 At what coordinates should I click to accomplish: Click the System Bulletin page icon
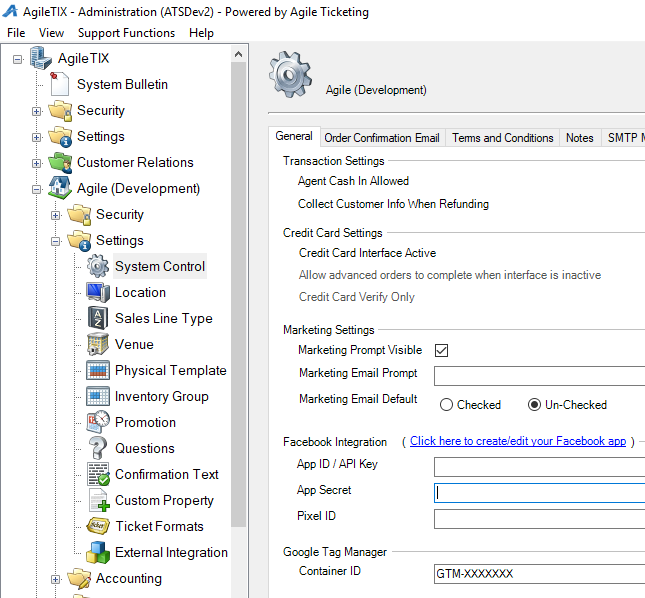pyautogui.click(x=59, y=84)
